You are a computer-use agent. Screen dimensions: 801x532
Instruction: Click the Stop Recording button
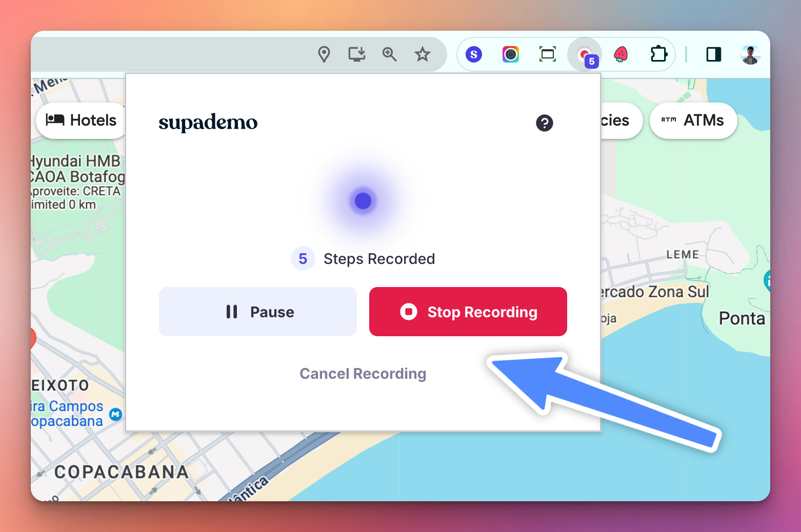point(468,312)
